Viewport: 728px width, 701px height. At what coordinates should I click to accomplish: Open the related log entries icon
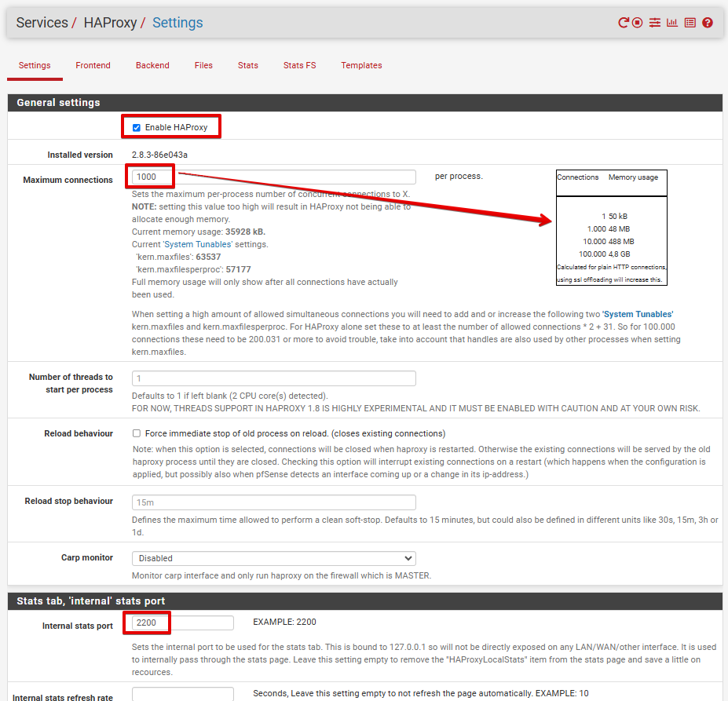[690, 23]
